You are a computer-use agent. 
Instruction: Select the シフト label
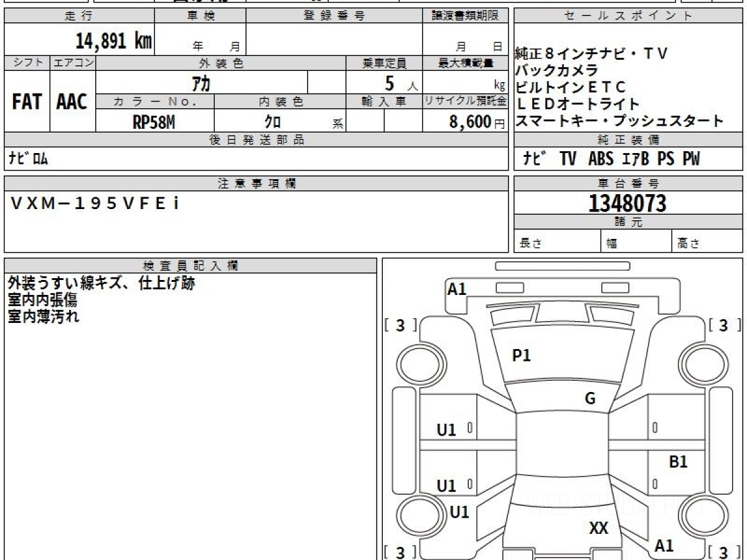point(27,63)
